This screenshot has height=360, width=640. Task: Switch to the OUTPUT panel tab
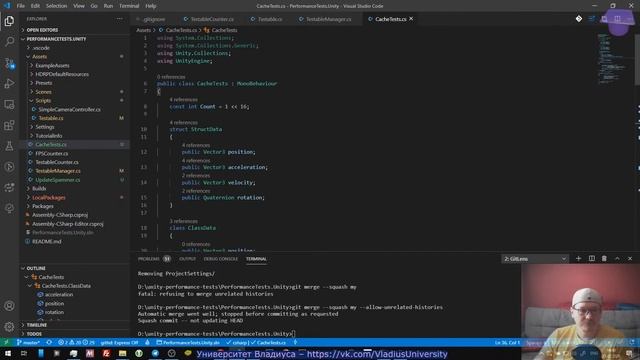(187, 259)
